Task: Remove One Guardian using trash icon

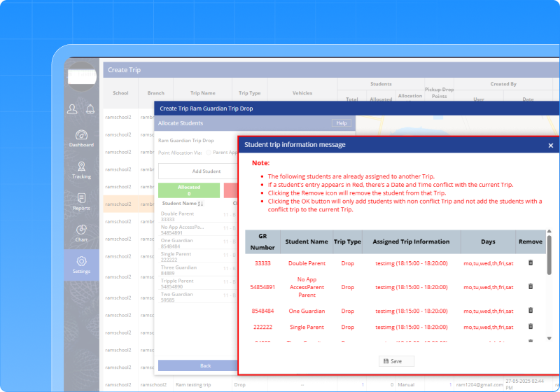Action: (530, 310)
